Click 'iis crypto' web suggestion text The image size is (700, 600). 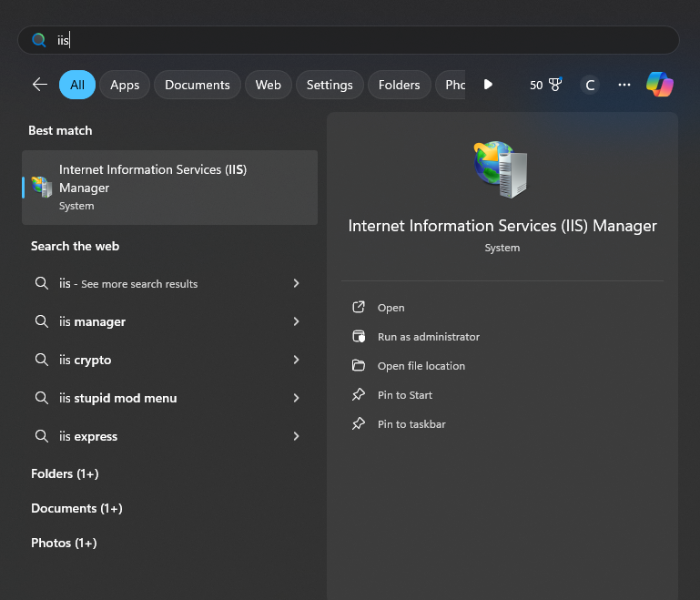(x=86, y=361)
